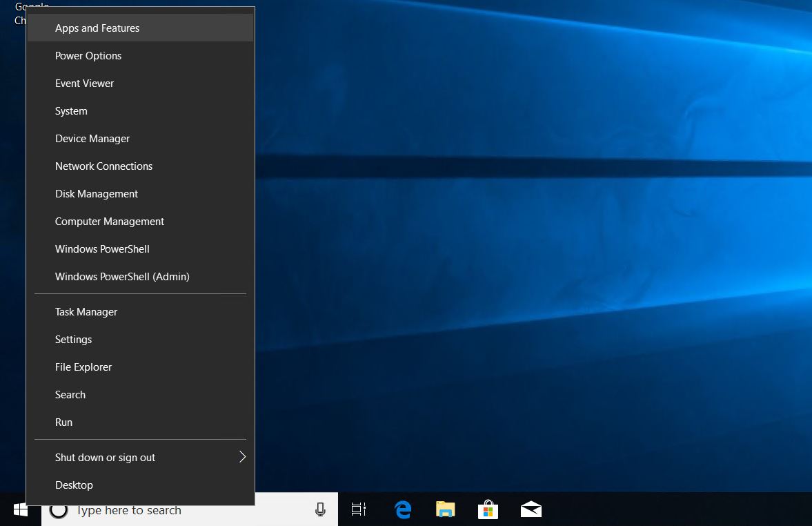Open Network Connections
This screenshot has height=526, width=812.
click(103, 166)
